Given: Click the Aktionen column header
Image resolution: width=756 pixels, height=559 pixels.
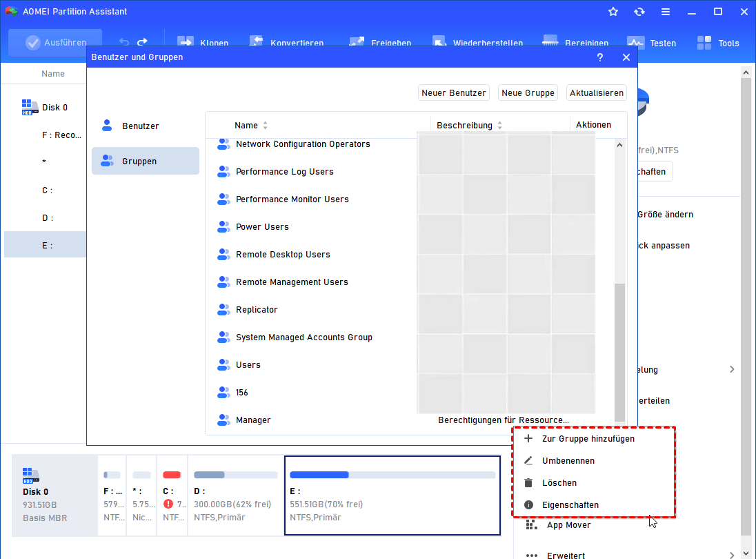Looking at the screenshot, I should [593, 125].
